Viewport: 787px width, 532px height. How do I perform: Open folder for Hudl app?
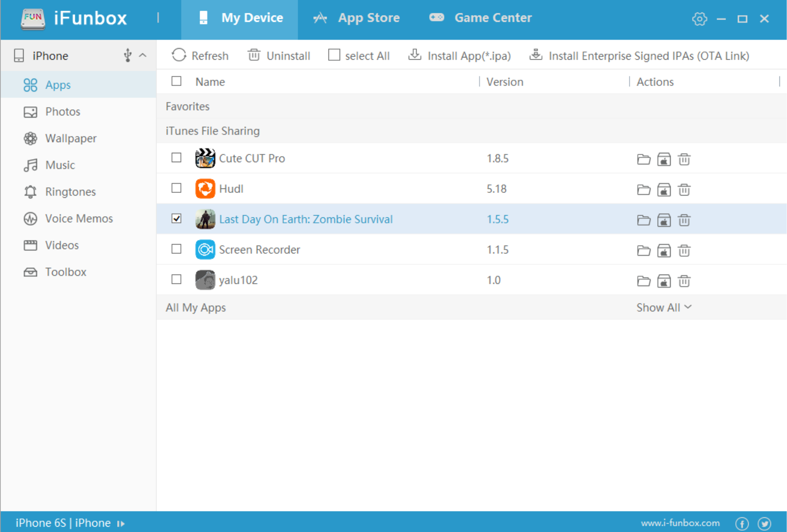(x=644, y=190)
